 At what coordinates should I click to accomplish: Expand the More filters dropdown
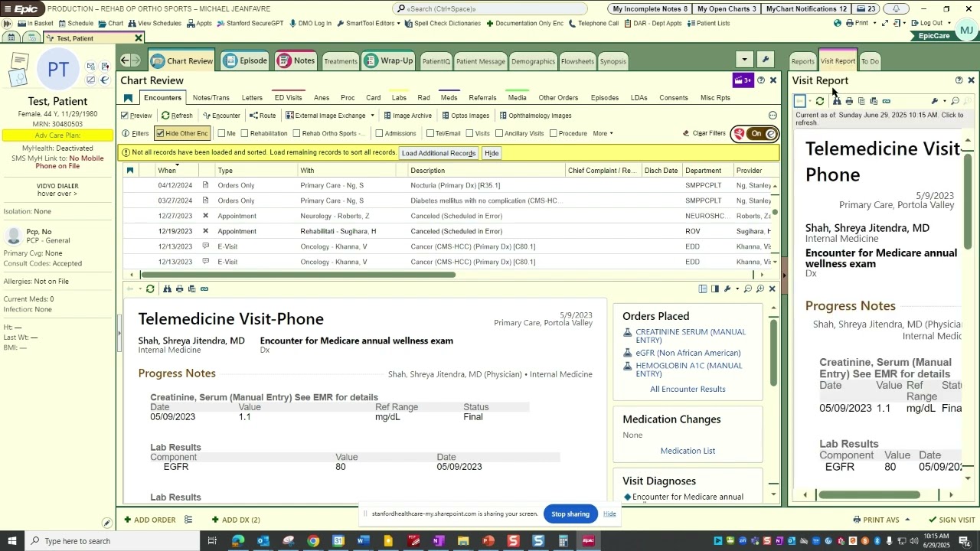(603, 134)
